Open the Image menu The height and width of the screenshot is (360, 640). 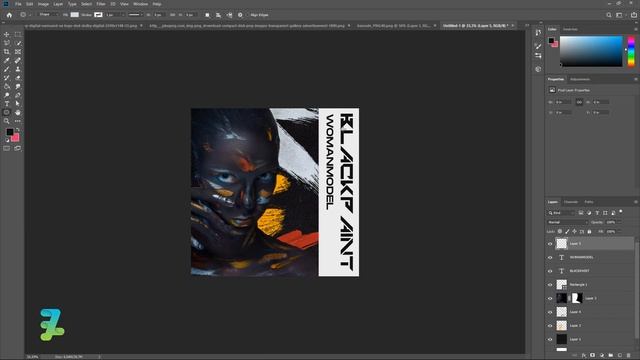click(43, 4)
